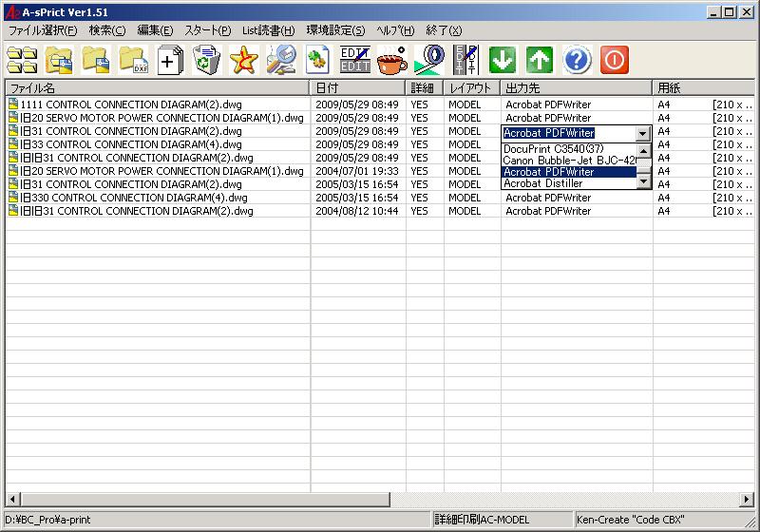Click the DXF folder icon in toolbar

tap(133, 61)
